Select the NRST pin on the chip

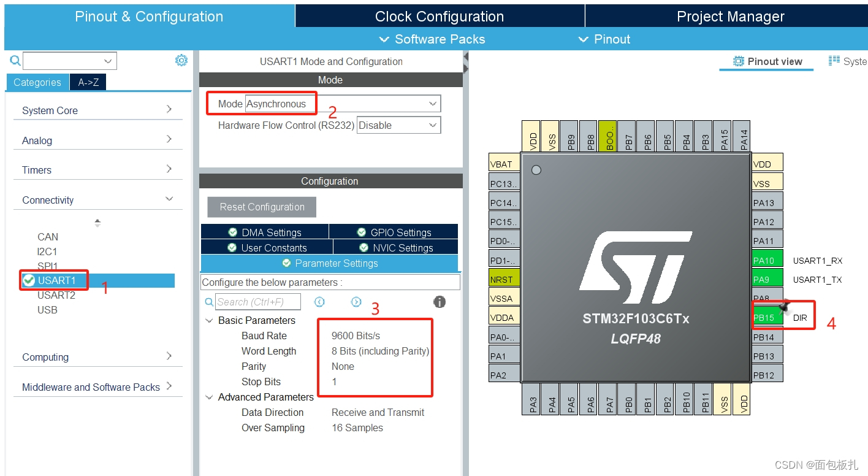click(x=504, y=279)
